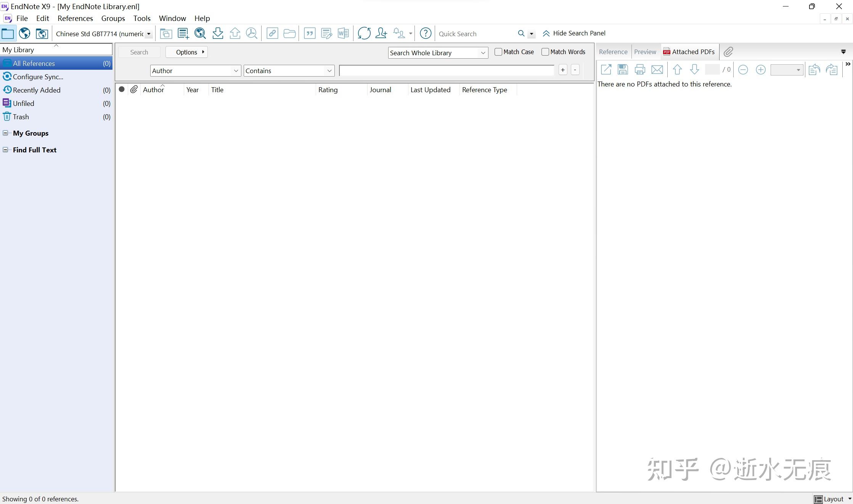Click the Open File folder icon
The height and width of the screenshot is (504, 853).
point(289,34)
